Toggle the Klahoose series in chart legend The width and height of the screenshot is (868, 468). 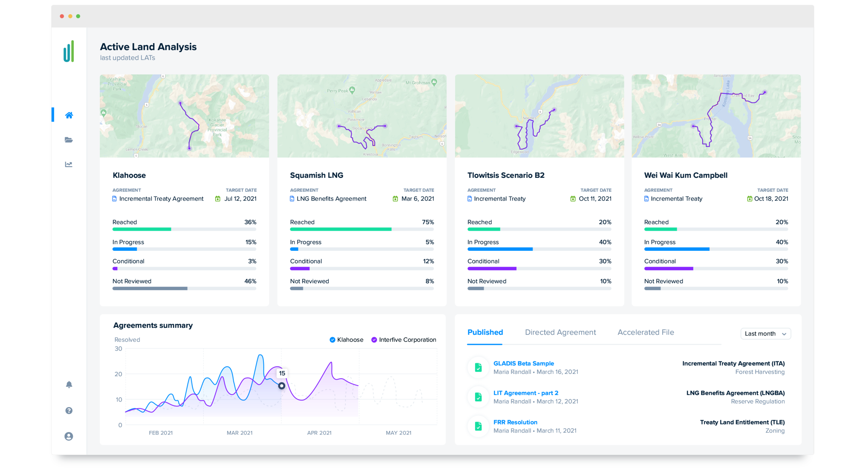click(x=346, y=339)
